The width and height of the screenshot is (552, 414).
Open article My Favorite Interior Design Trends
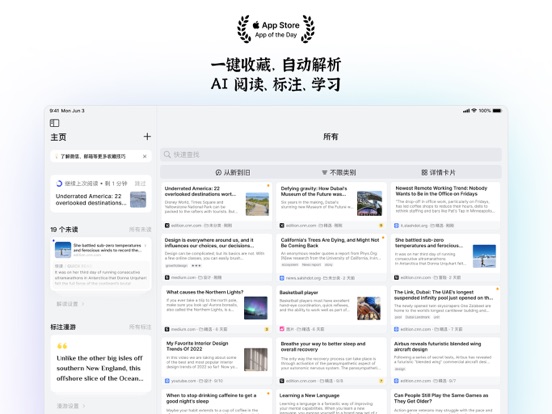pyautogui.click(x=216, y=361)
